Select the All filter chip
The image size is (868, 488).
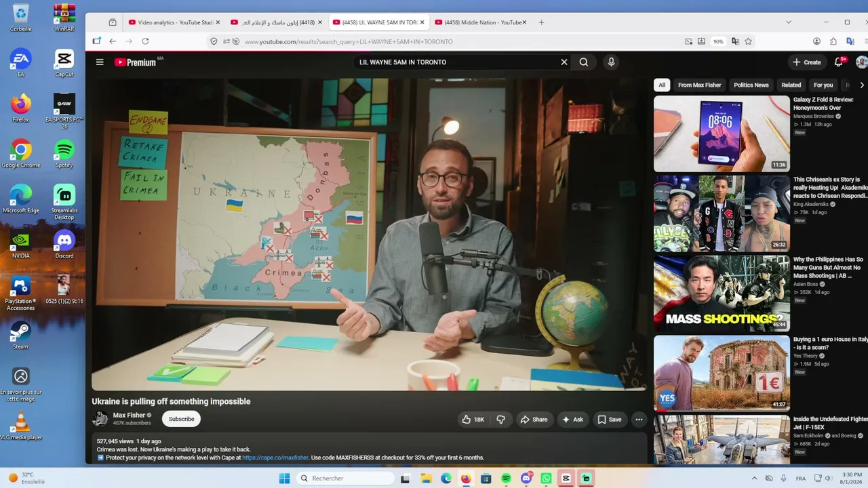pos(662,85)
